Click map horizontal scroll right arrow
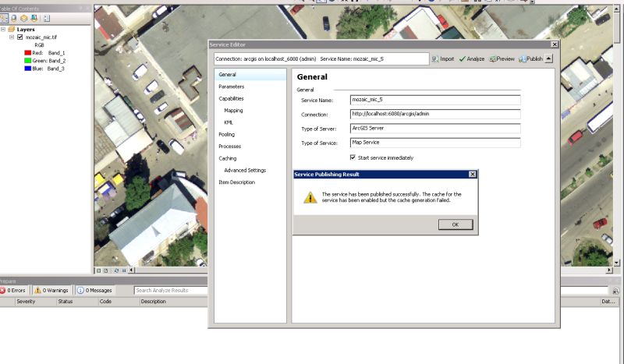The width and height of the screenshot is (624, 364). pyautogui.click(x=609, y=270)
